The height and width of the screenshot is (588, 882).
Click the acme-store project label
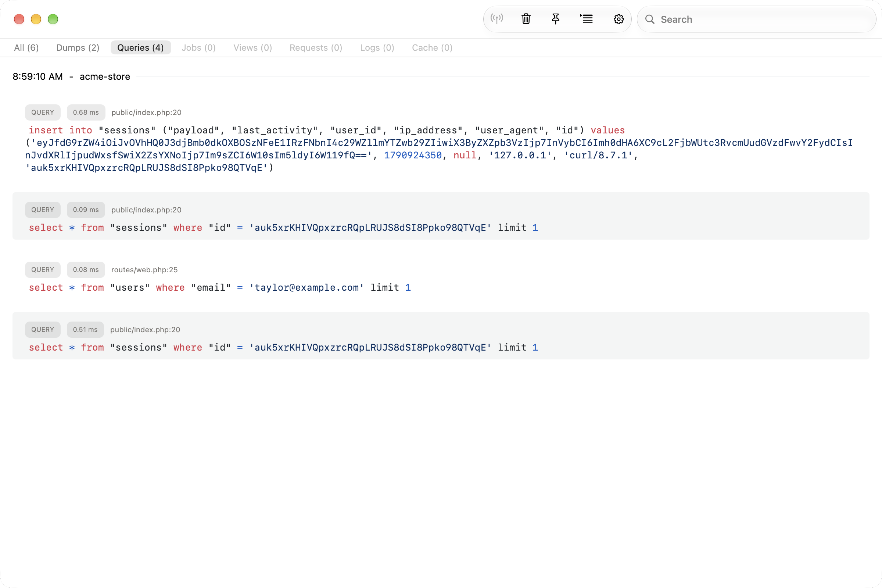click(x=105, y=76)
